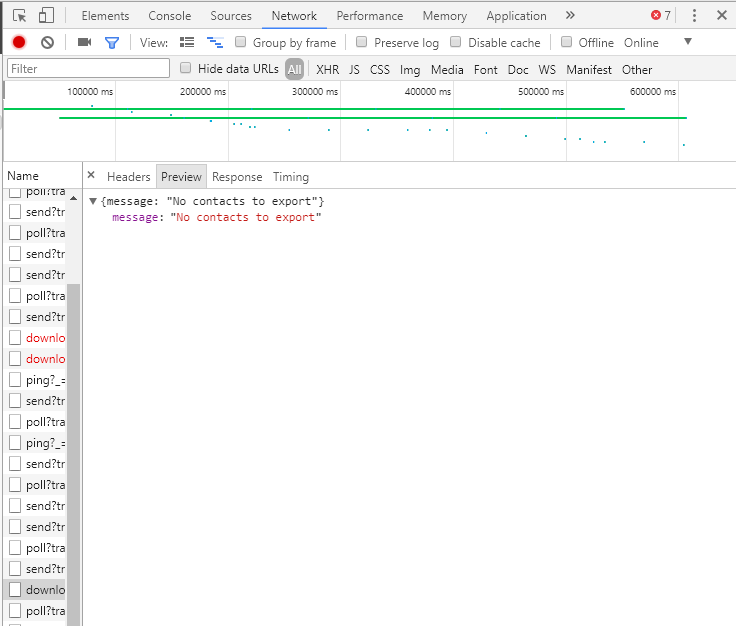Image resolution: width=736 pixels, height=626 pixels.
Task: Select the inspect element picker tool
Action: click(x=19, y=15)
